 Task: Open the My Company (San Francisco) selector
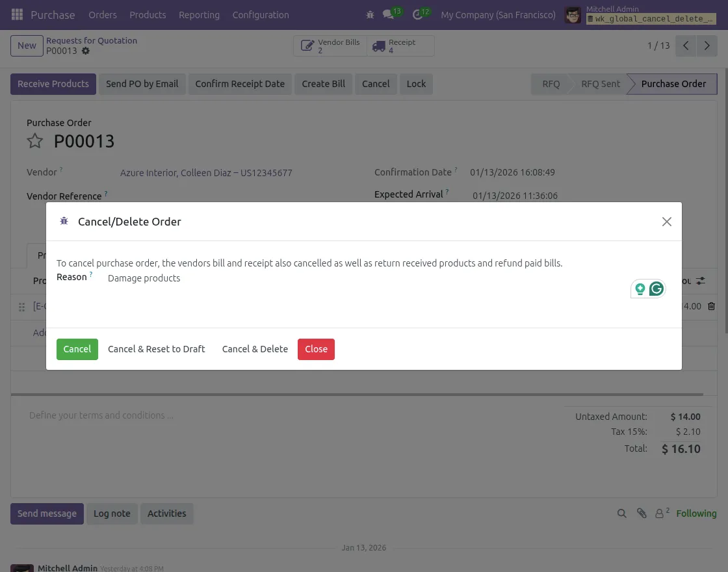[498, 14]
